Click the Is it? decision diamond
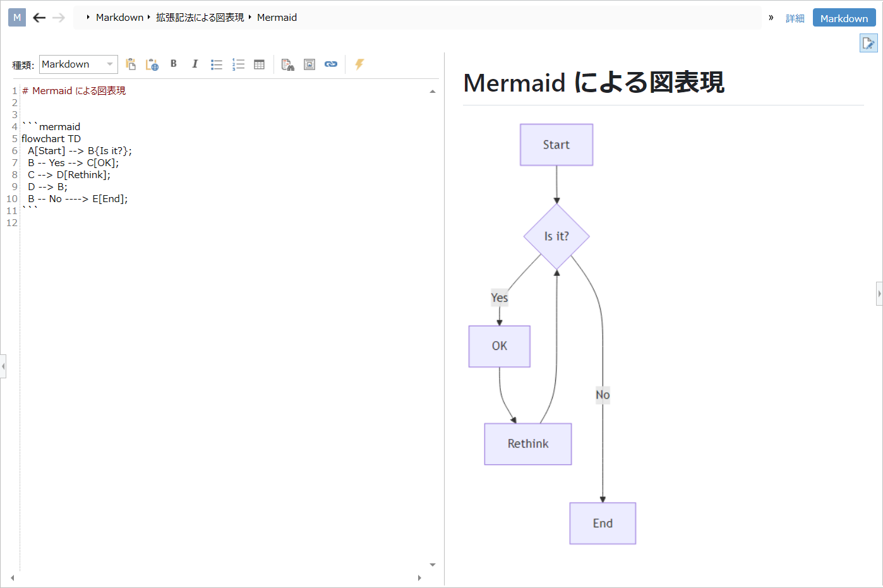This screenshot has width=883, height=588. point(556,236)
